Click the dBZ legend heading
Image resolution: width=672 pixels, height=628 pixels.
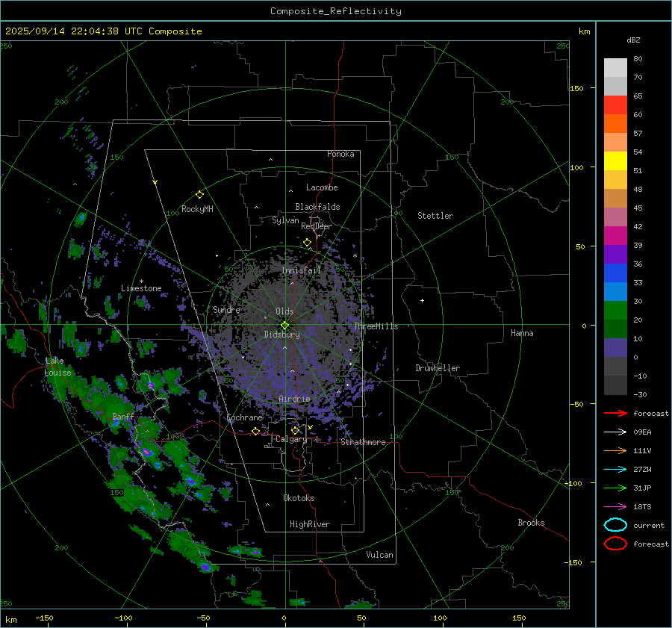633,40
